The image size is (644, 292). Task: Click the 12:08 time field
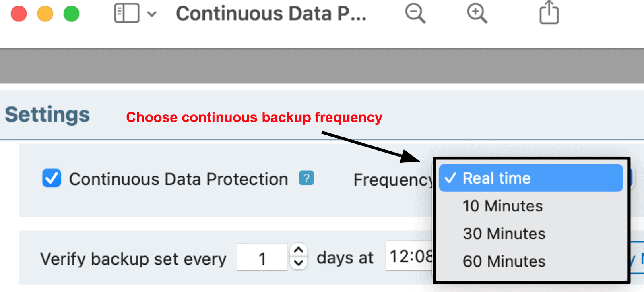pos(410,256)
